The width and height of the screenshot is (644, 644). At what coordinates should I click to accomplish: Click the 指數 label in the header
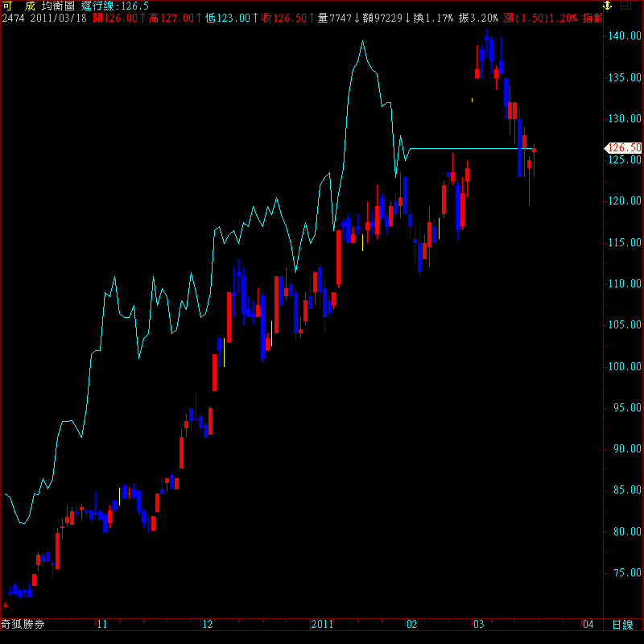point(592,17)
